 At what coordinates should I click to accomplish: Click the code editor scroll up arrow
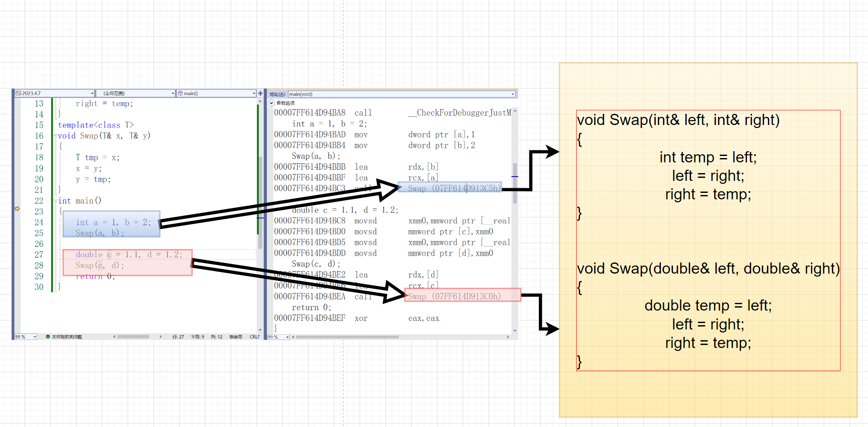[x=260, y=101]
